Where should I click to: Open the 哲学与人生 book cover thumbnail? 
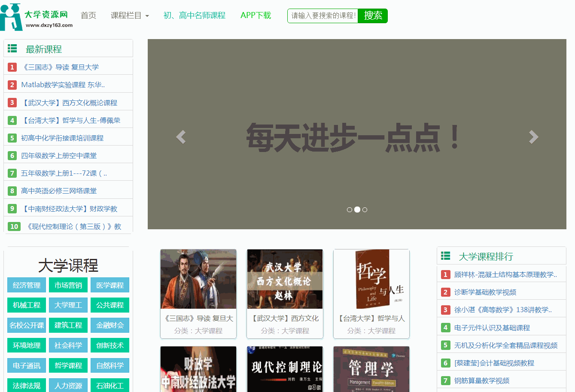coord(371,279)
